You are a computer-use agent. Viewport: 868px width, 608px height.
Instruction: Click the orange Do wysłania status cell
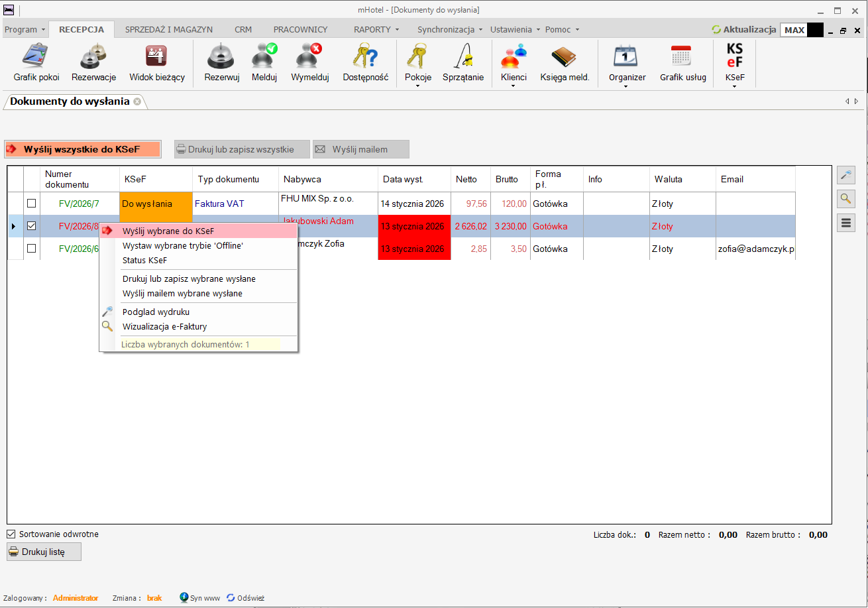click(156, 204)
